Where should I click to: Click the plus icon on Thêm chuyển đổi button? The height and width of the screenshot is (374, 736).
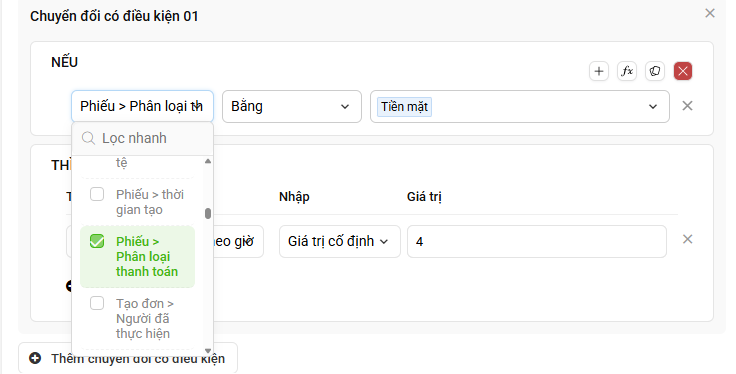pyautogui.click(x=35, y=359)
